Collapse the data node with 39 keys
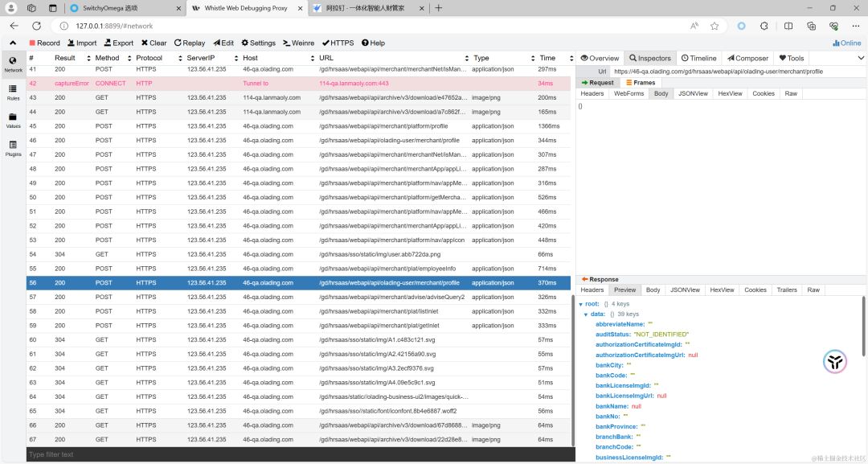This screenshot has width=868, height=464. point(587,314)
